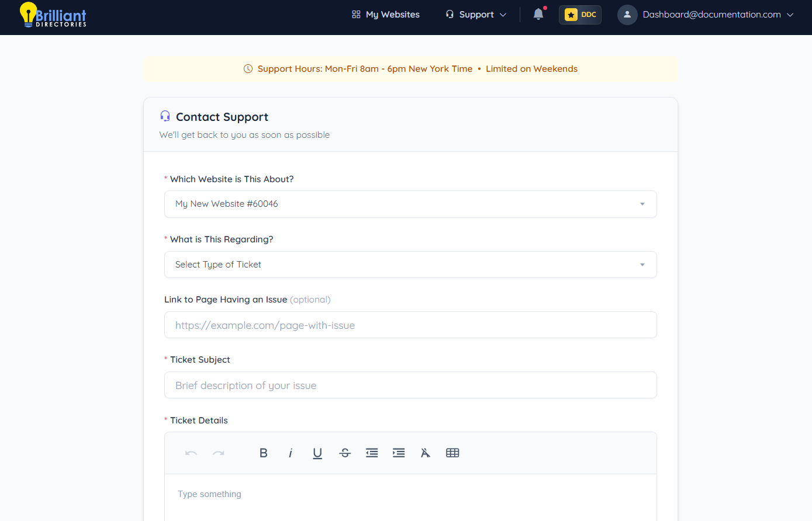
Task: Click the 'Which Website is This About?' label
Action: tap(232, 179)
